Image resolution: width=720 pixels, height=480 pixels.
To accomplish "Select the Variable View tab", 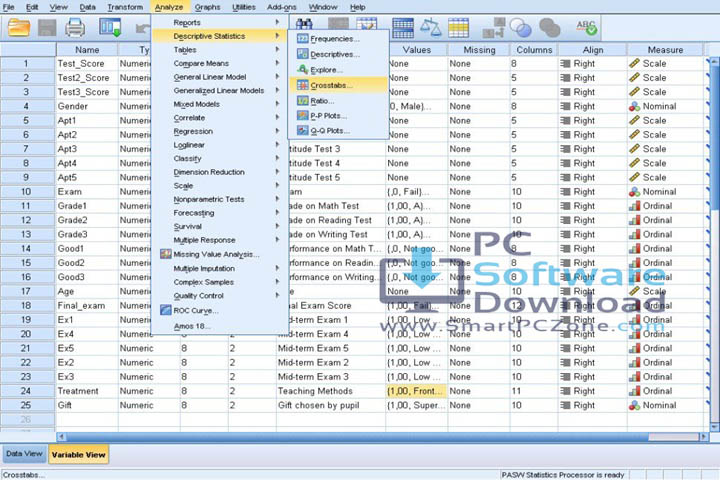I will coord(79,455).
